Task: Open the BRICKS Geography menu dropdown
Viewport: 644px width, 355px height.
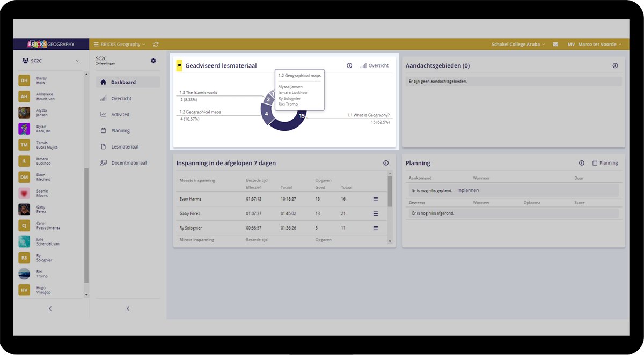Action: coord(120,45)
